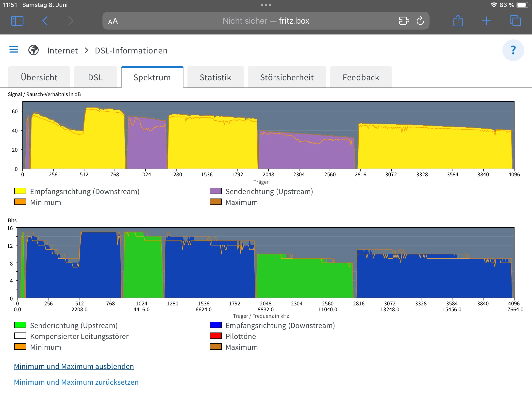Viewport: 532px width, 399px height.
Task: Switch to the Übersicht tab
Action: click(39, 77)
